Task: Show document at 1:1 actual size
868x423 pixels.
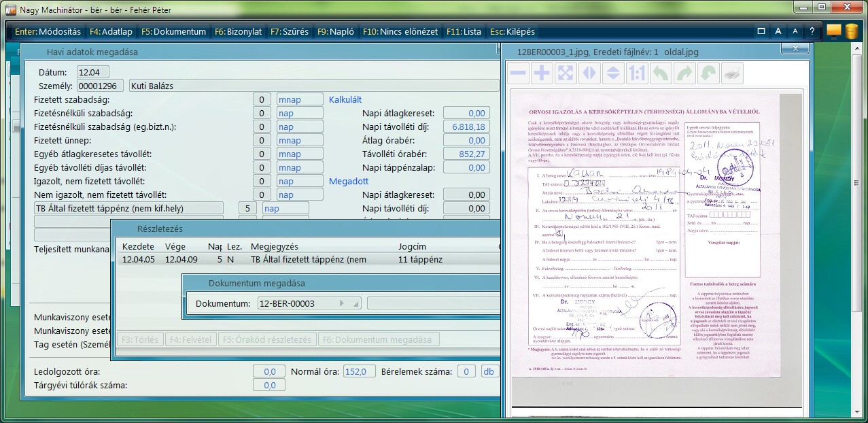Action: [x=636, y=72]
